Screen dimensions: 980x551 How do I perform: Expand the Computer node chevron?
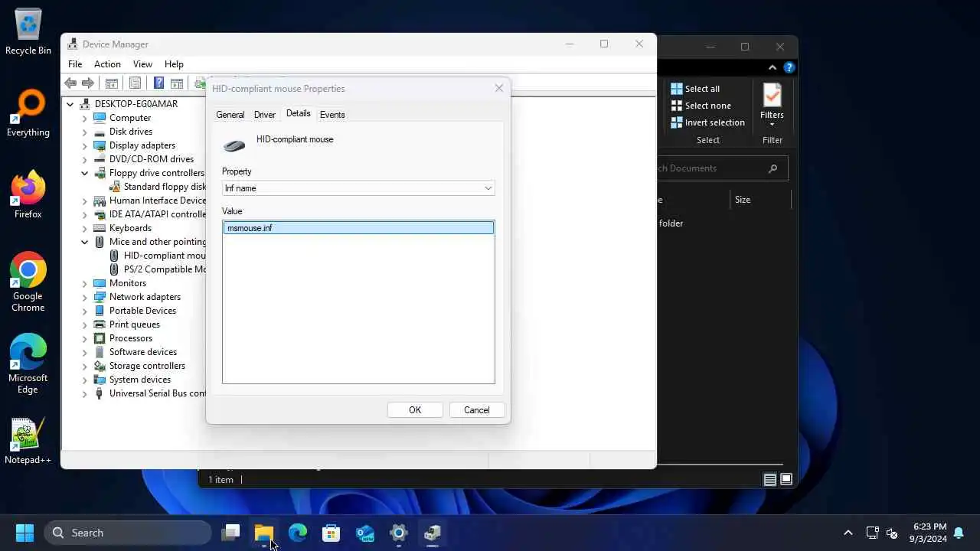click(x=85, y=118)
